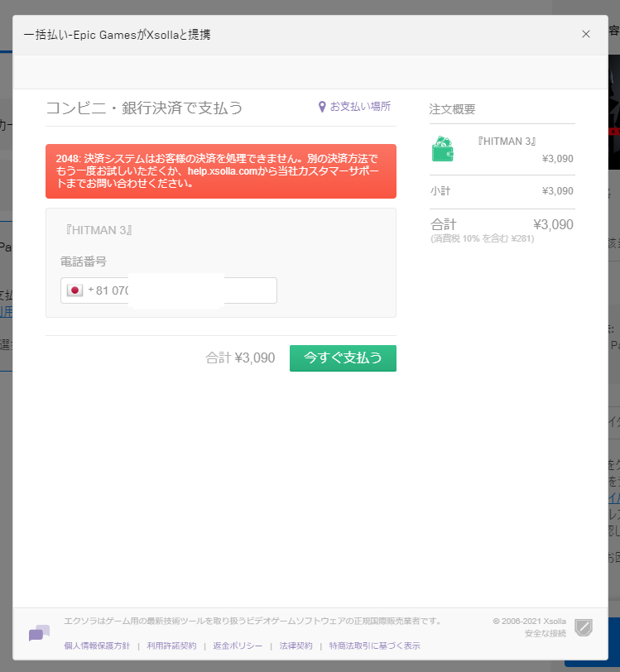Open the 法律契約 legal agreement link
The height and width of the screenshot is (672, 620).
click(296, 646)
